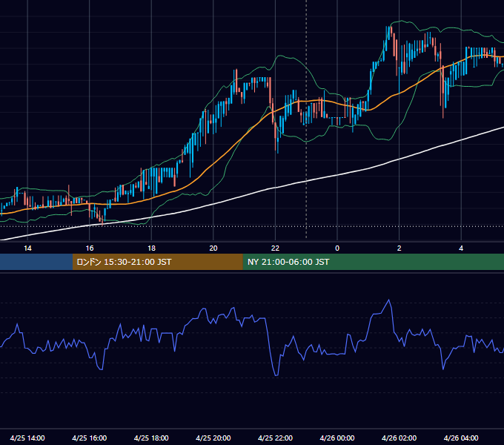Select the 4/26 02:00 time label

tap(399, 438)
